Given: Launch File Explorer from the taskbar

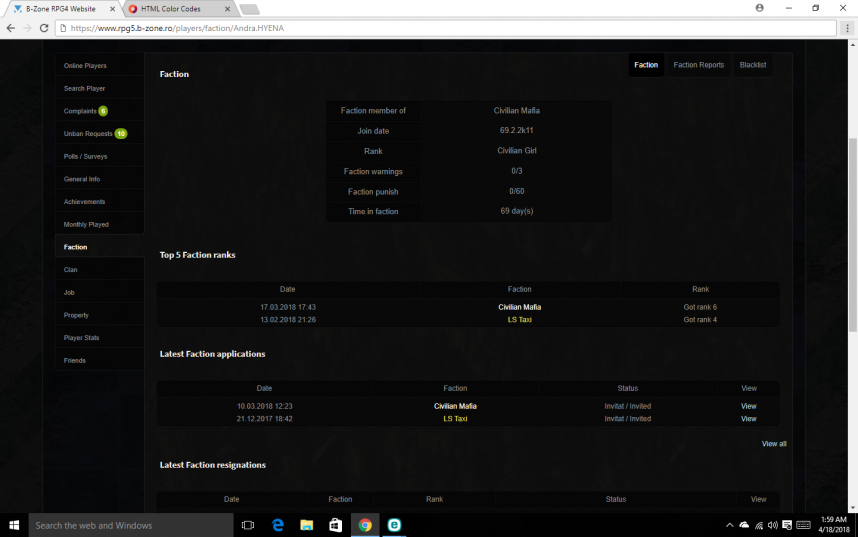Looking at the screenshot, I should point(307,525).
